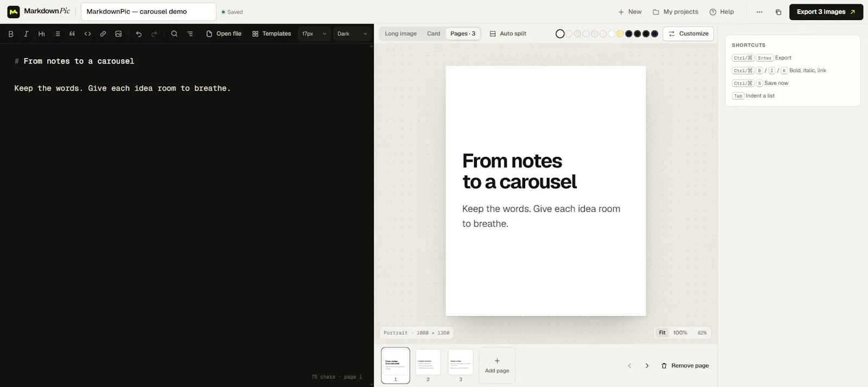Click the 'Portrait · 1080 × 1350' size label
This screenshot has height=387, width=868.
(417, 333)
